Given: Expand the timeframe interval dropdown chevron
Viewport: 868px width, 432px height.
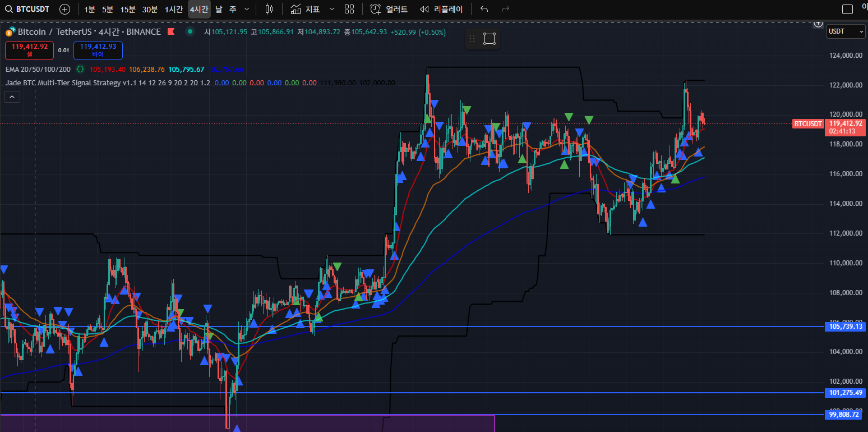Looking at the screenshot, I should coord(247,9).
